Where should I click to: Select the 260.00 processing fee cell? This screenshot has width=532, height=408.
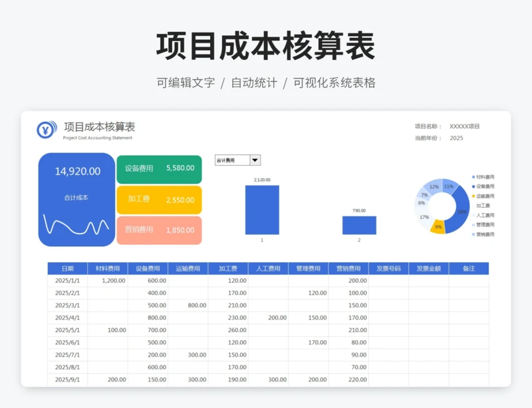[x=228, y=330]
